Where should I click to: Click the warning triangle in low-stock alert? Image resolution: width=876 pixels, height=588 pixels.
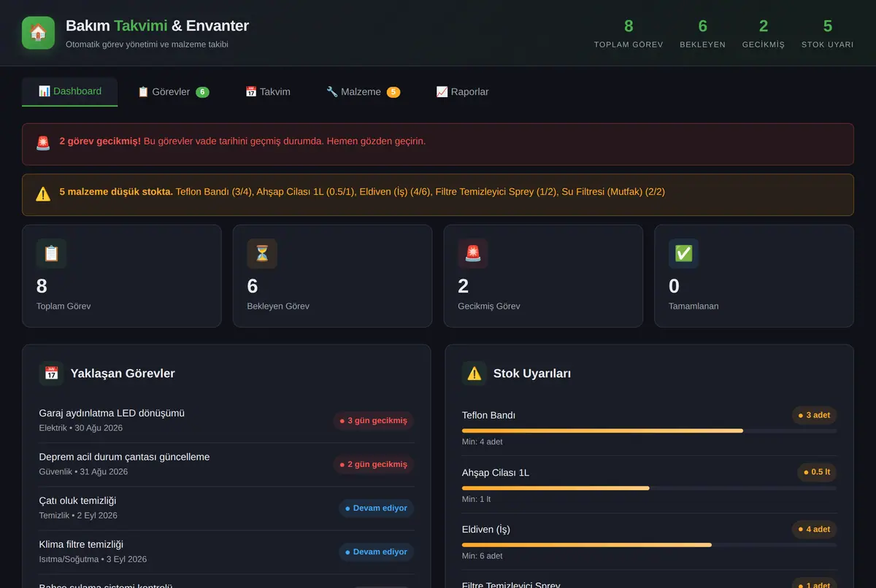click(43, 194)
